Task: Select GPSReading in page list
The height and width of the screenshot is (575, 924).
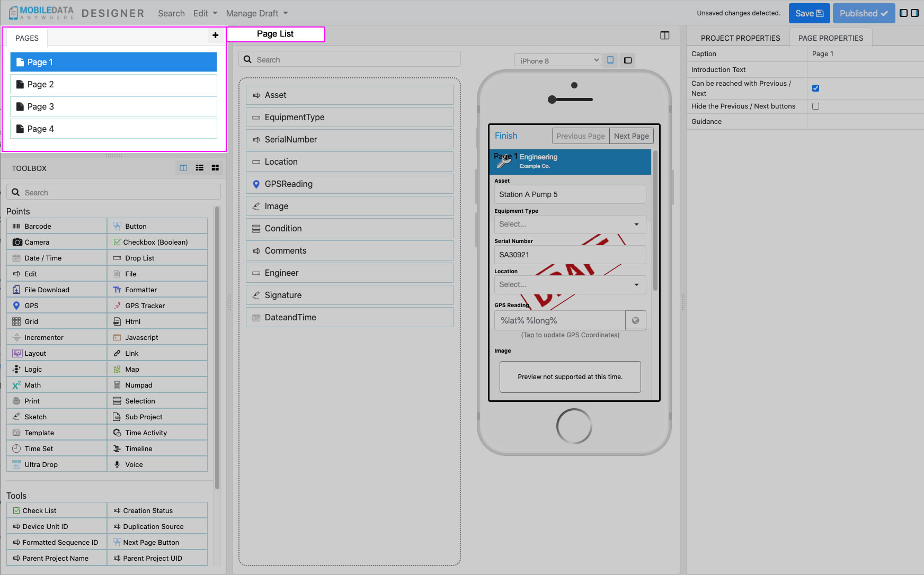Action: (x=350, y=184)
